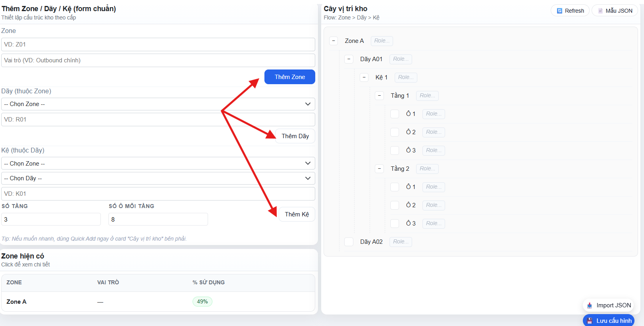This screenshot has height=326, width=644.
Task: Edit Role field of Ô 3 in Tầng 1
Action: pyautogui.click(x=434, y=150)
